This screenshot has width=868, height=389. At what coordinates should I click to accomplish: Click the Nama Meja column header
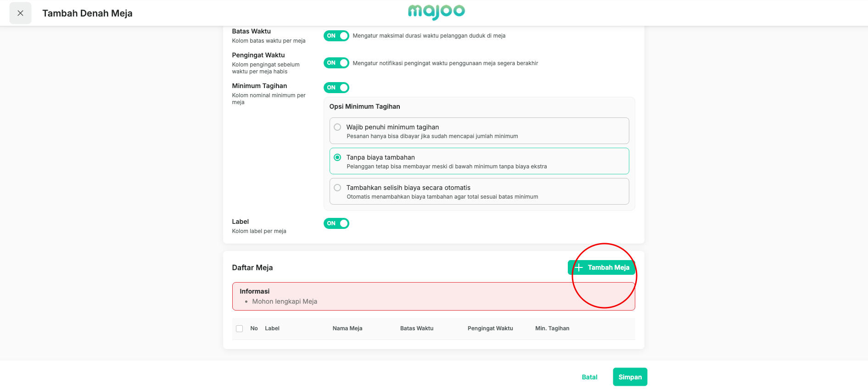[x=347, y=328]
